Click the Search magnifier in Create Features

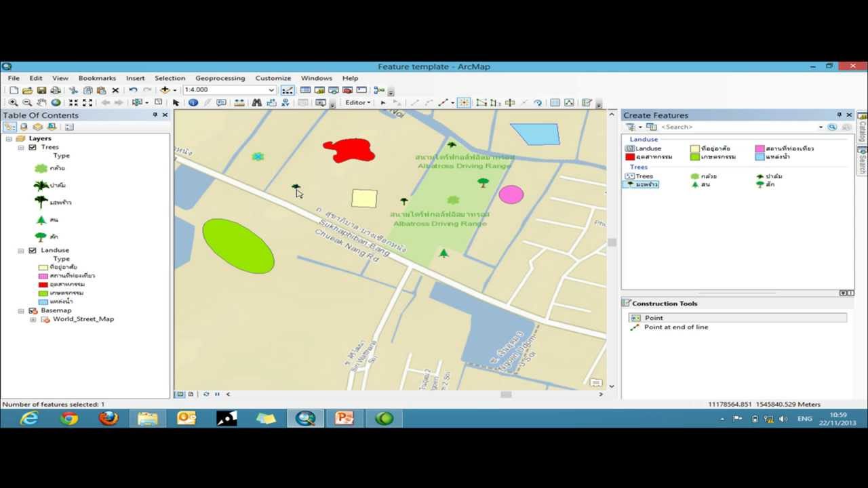click(832, 127)
